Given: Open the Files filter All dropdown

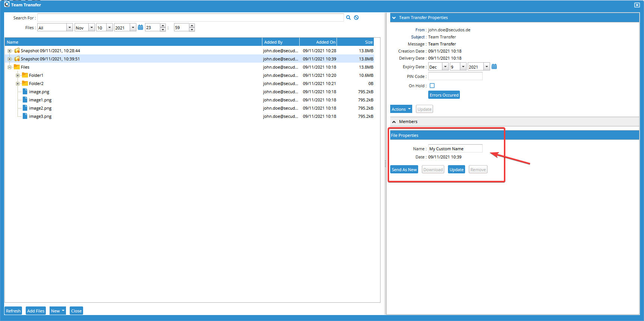Looking at the screenshot, I should click(69, 28).
